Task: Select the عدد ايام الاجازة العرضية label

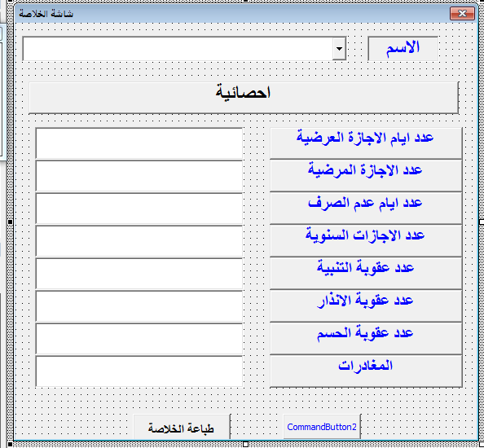Action: point(366,143)
